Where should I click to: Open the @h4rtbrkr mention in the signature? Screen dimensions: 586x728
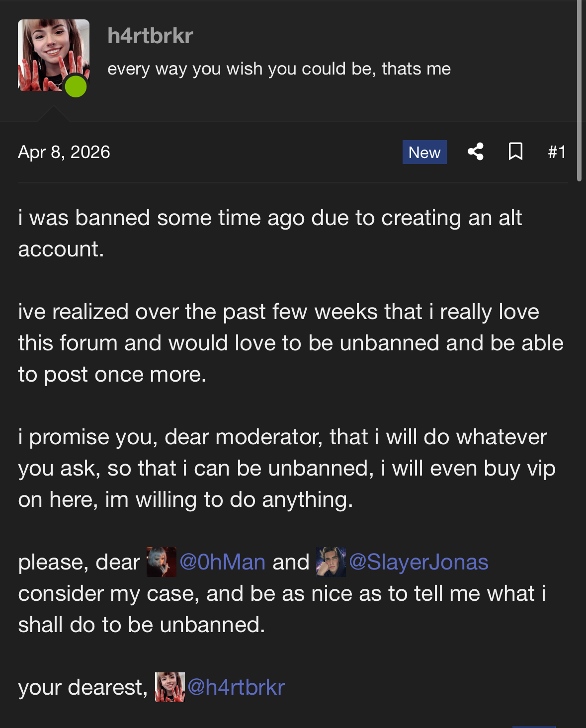click(236, 687)
